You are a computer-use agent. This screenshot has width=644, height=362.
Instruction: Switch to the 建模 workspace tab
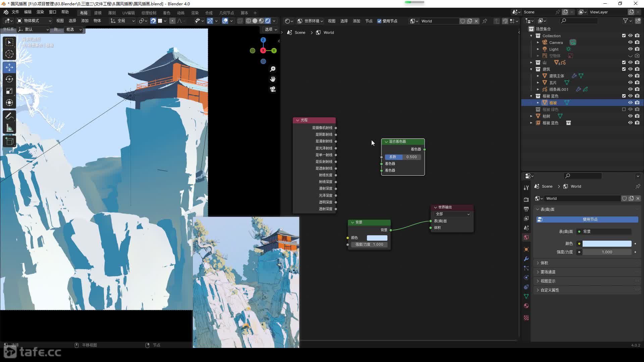(x=98, y=13)
